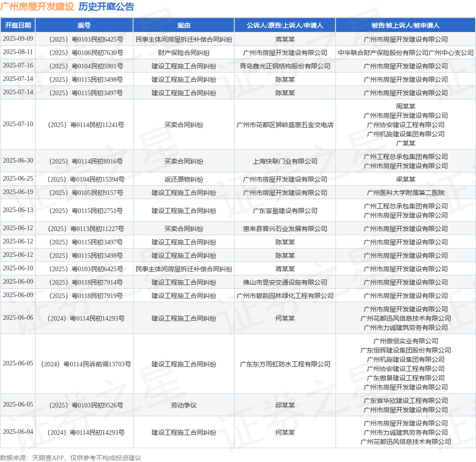Click the 财产保险合同纠纷 case cause cell
476x462 pixels.
click(x=184, y=53)
